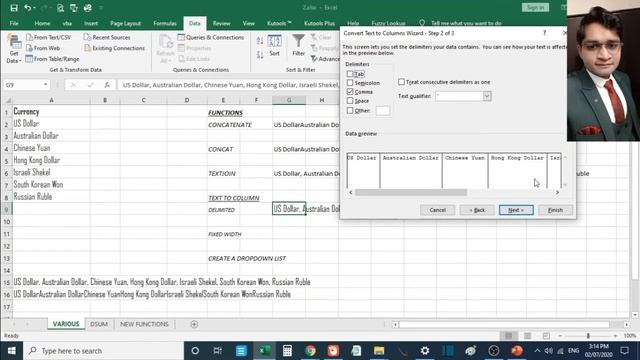
Task: Add a new sheet with plus icon
Action: (194, 324)
